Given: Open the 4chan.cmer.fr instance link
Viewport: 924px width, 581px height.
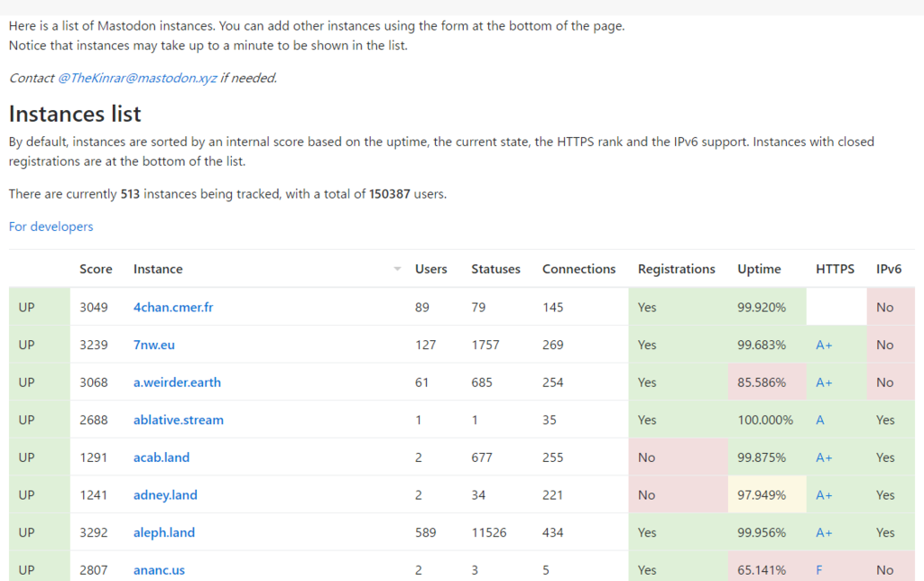Looking at the screenshot, I should point(173,307).
